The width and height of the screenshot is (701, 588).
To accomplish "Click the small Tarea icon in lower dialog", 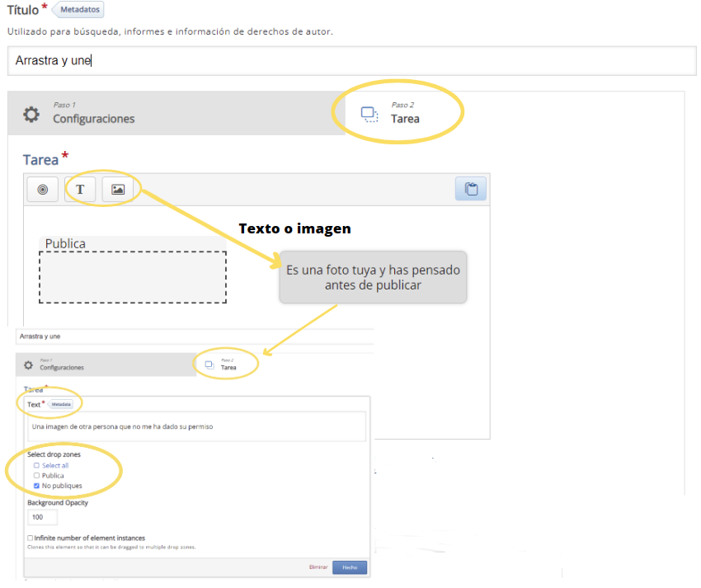I will pos(209,365).
